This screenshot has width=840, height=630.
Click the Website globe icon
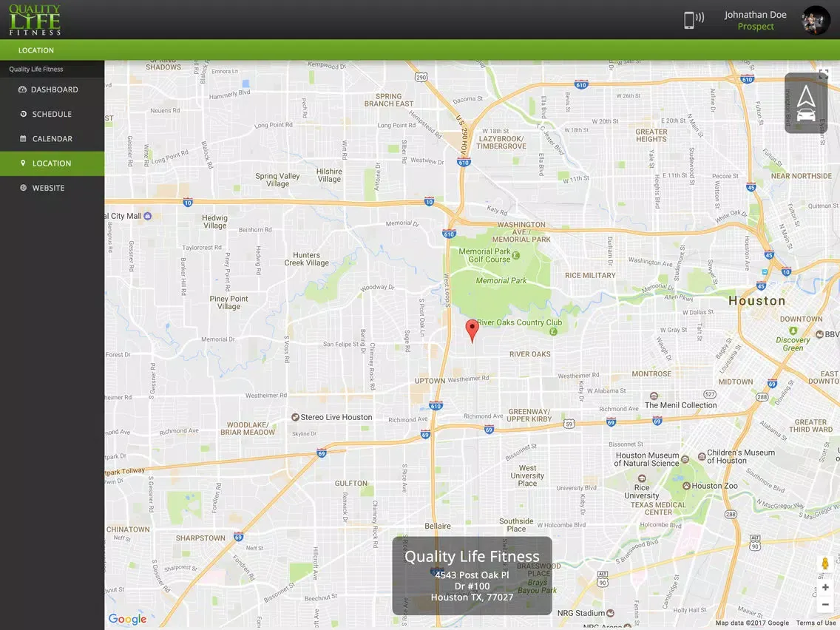click(x=23, y=188)
